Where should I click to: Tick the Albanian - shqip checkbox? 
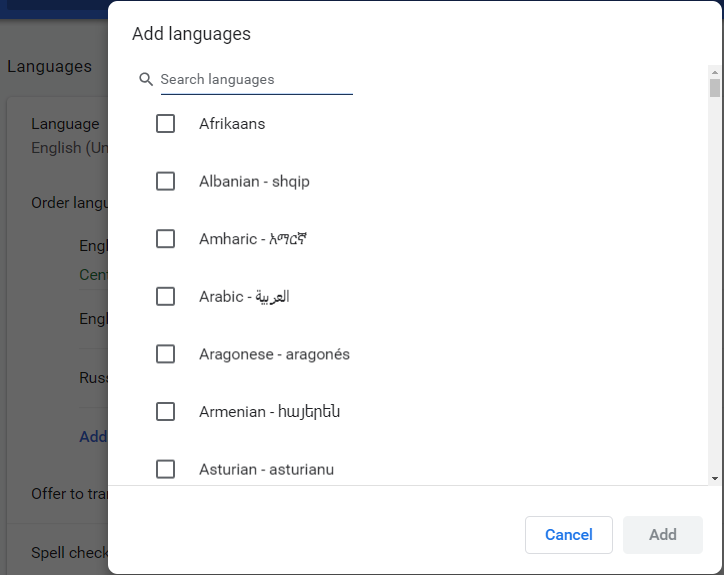point(165,182)
